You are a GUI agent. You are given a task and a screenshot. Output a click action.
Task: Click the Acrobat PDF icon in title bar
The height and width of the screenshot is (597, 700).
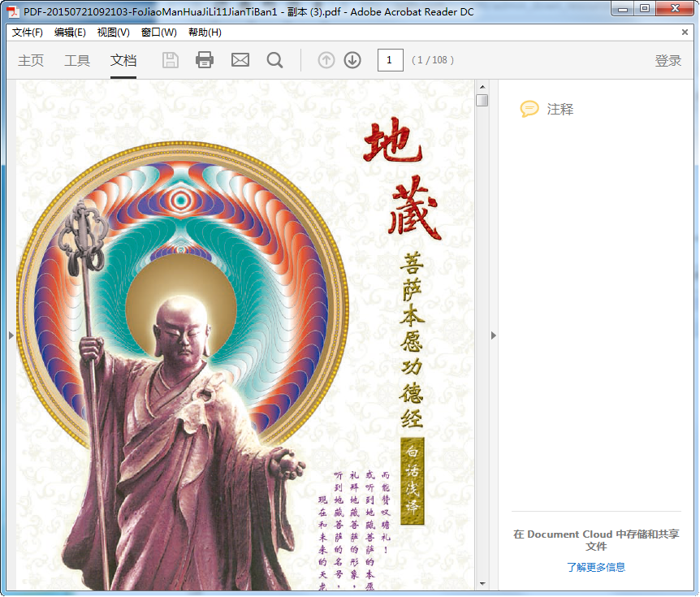(x=13, y=11)
